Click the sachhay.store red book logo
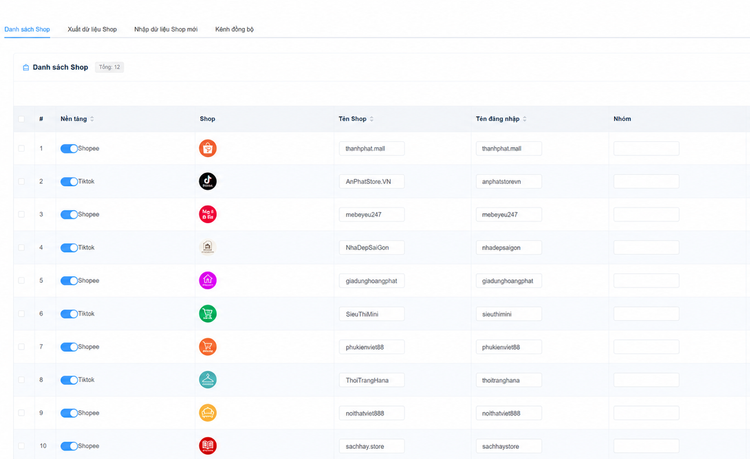This screenshot has width=750, height=459. (208, 446)
